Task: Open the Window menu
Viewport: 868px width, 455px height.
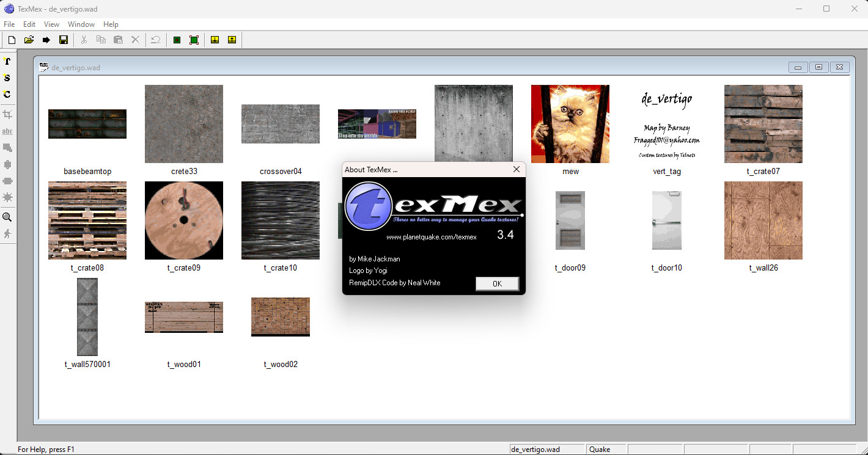Action: click(81, 24)
